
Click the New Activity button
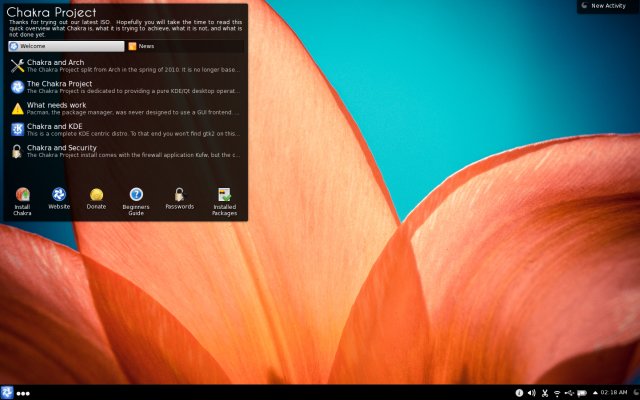608,6
